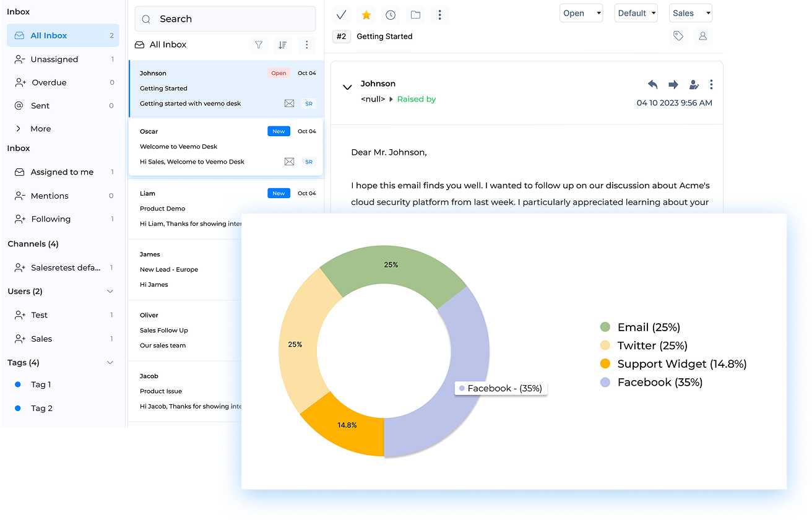
Task: Mark ticket resolved with checkmark icon
Action: point(341,14)
